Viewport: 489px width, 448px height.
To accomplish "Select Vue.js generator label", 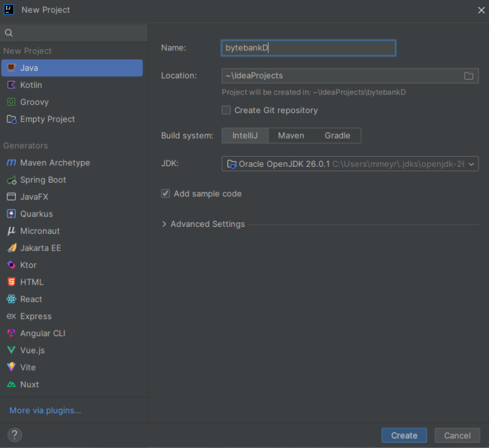I will click(x=32, y=350).
